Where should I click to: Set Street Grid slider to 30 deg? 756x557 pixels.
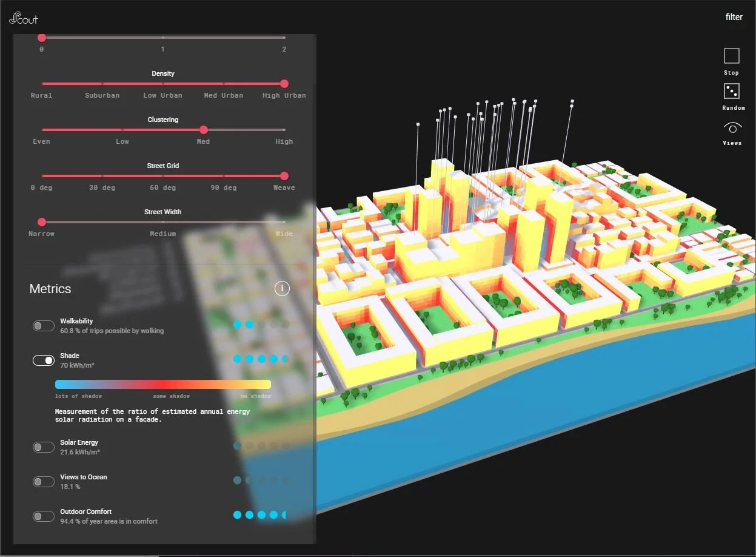click(x=102, y=176)
